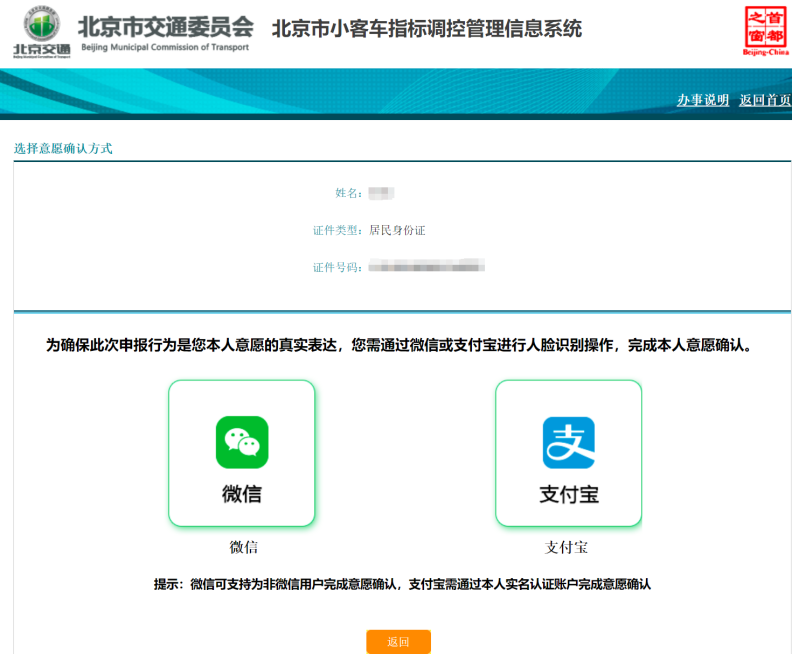Click the blurred ID number after 证件号码
Screen dimensions: 792x654
tap(427, 266)
